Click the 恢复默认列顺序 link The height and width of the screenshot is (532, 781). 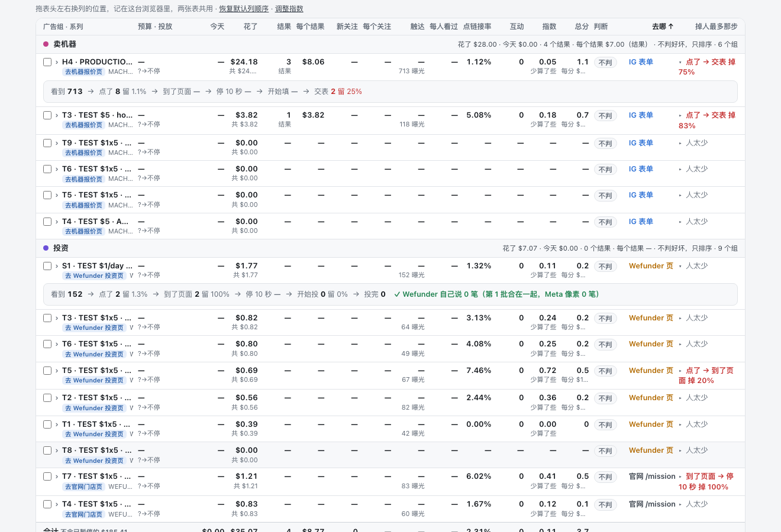coord(244,9)
